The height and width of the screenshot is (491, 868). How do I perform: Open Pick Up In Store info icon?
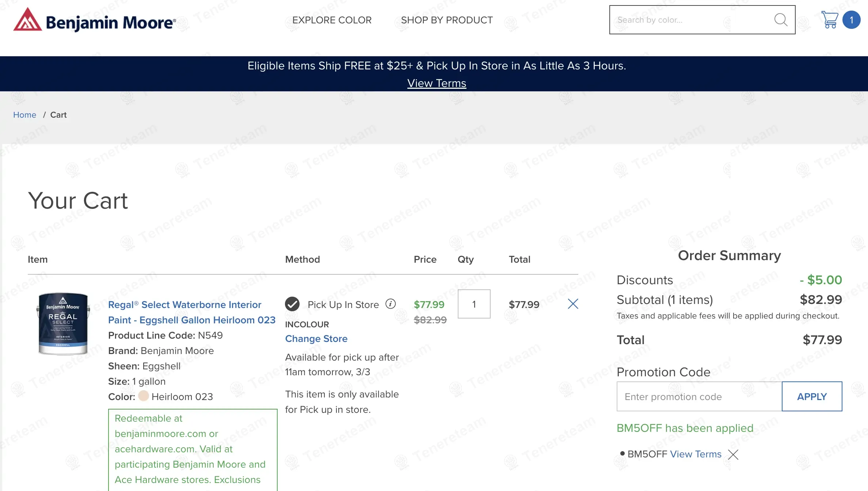[x=391, y=304]
